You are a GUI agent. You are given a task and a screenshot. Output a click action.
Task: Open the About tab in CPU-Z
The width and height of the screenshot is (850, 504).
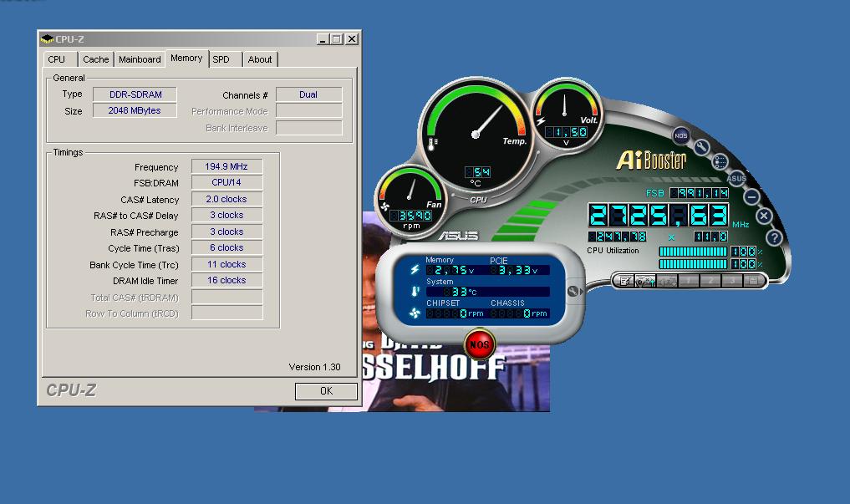(260, 59)
